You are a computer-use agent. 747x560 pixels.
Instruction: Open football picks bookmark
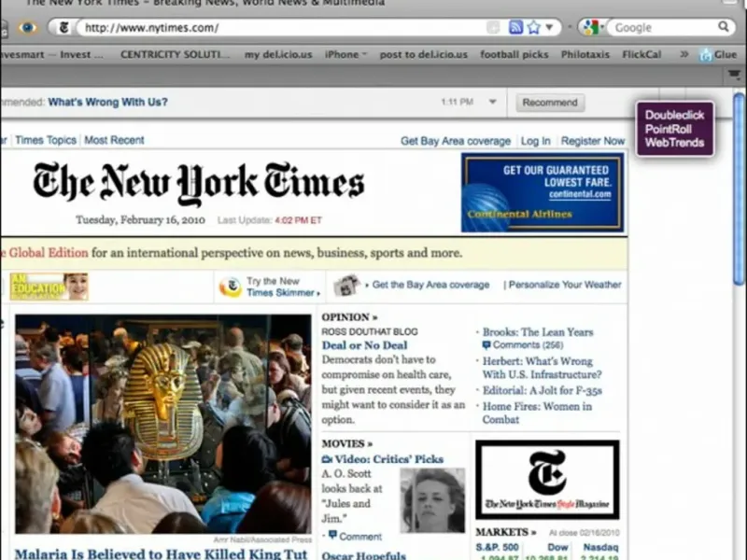click(514, 54)
